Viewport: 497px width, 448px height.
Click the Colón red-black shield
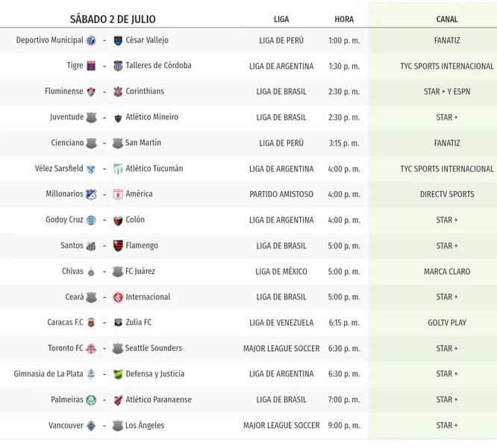pyautogui.click(x=118, y=220)
